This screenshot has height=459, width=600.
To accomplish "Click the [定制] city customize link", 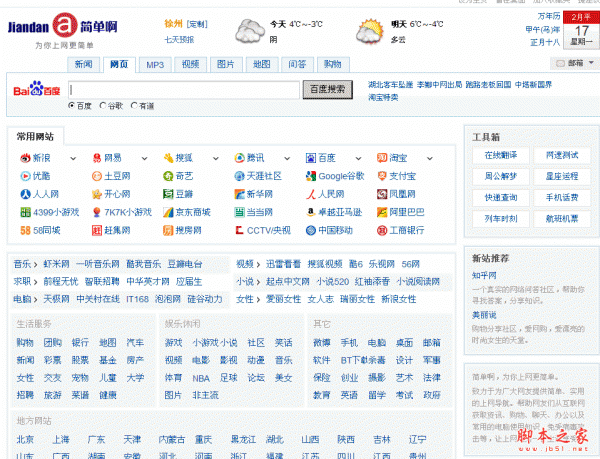I will tap(197, 24).
